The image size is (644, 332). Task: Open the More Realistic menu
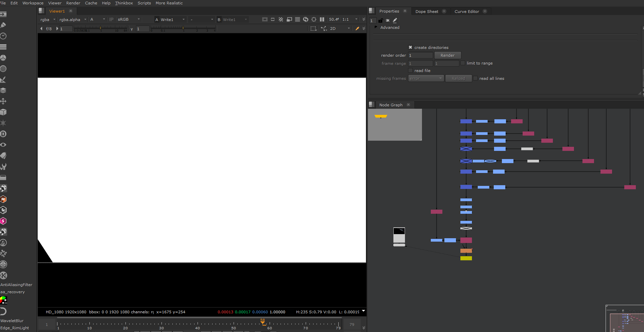pyautogui.click(x=169, y=3)
